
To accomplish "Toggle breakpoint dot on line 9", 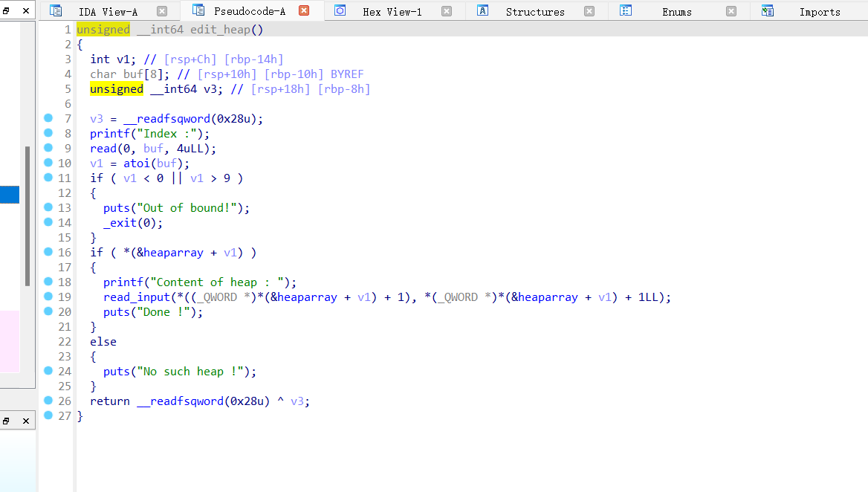I will [48, 148].
